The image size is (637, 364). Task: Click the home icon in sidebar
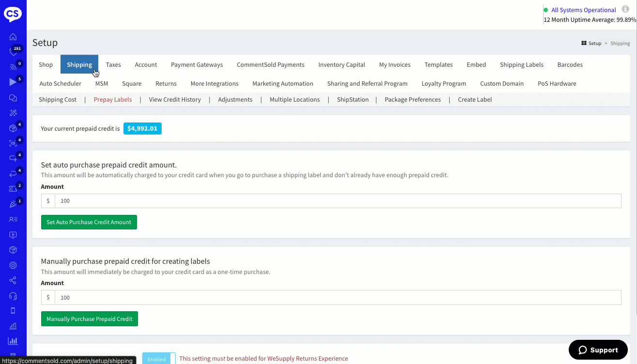13,37
